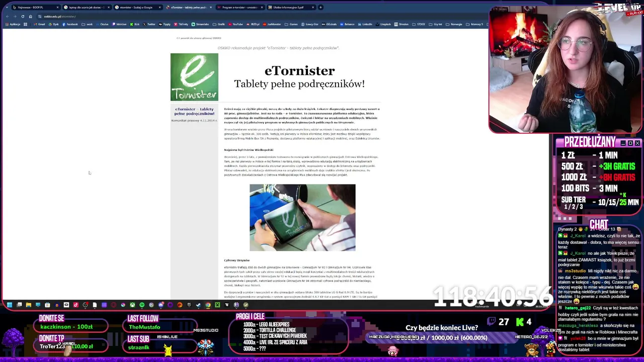Open a new browser tab
Image resolution: width=644 pixels, height=362 pixels.
tap(320, 8)
